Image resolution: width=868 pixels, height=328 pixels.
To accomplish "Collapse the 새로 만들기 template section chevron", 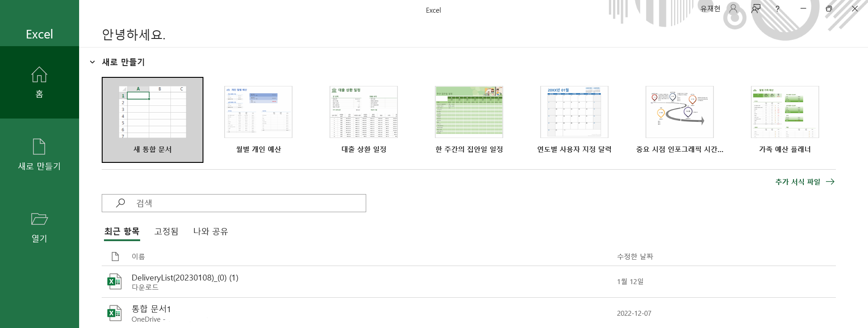I will tap(92, 62).
